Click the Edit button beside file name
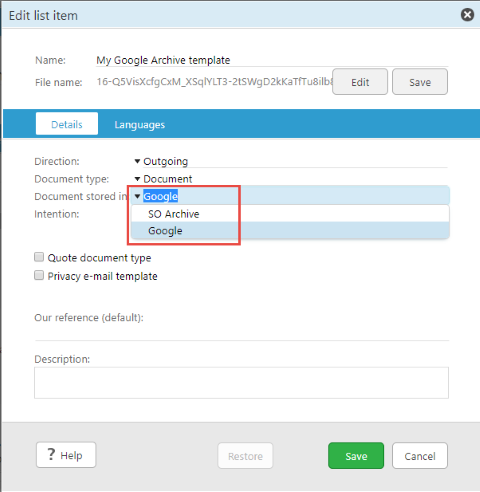The width and height of the screenshot is (480, 492). 360,82
